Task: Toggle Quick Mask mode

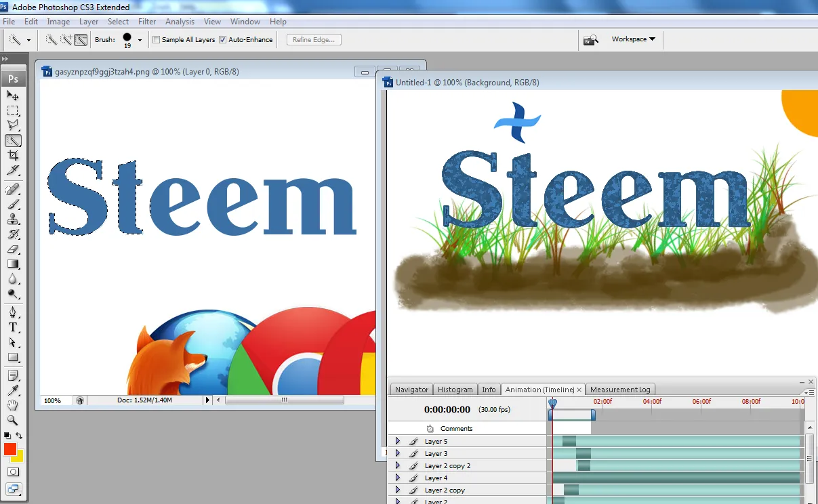Action: coord(13,471)
